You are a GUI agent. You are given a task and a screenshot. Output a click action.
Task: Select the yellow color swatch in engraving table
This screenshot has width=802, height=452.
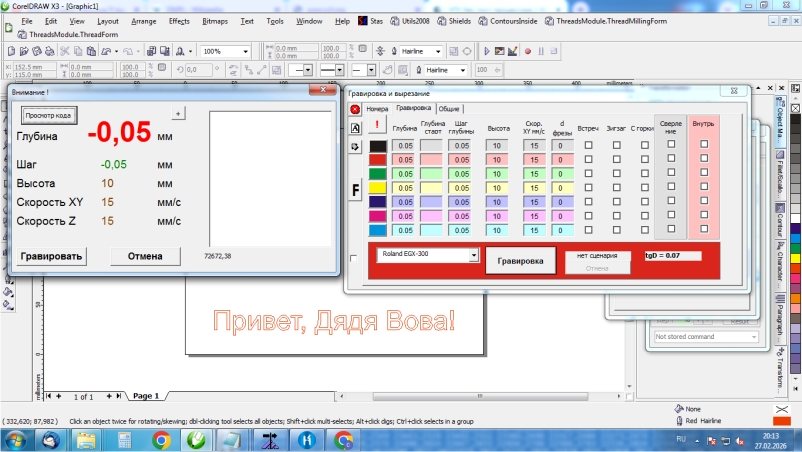tap(378, 187)
